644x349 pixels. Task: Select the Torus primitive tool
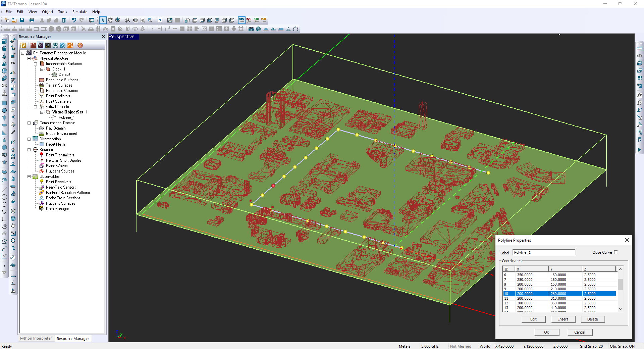(x=4, y=86)
